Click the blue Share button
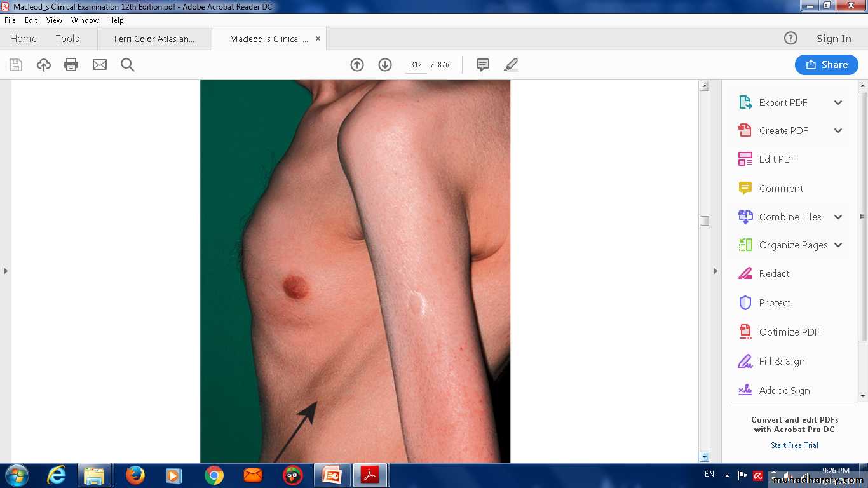Image resolution: width=868 pixels, height=488 pixels. 826,65
